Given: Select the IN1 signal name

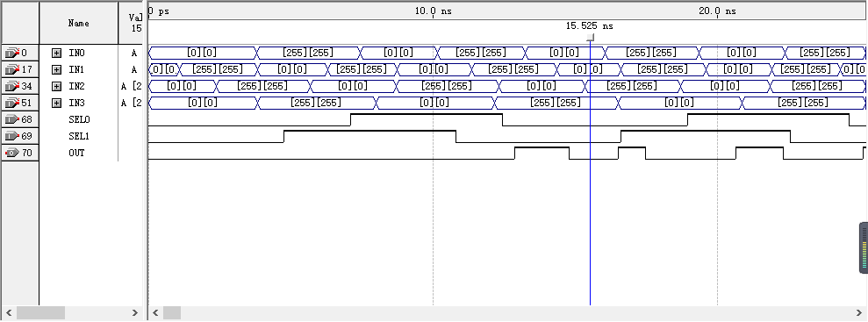Looking at the screenshot, I should click(x=76, y=69).
